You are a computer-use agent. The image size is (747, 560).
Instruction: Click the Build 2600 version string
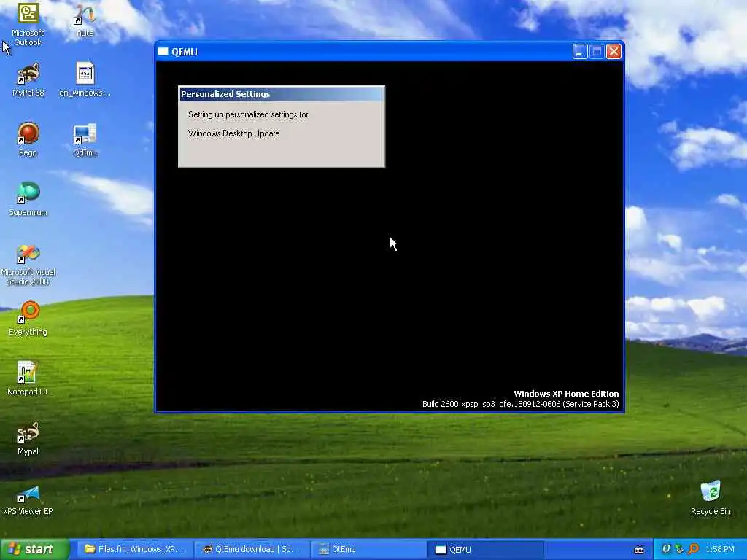tap(520, 404)
